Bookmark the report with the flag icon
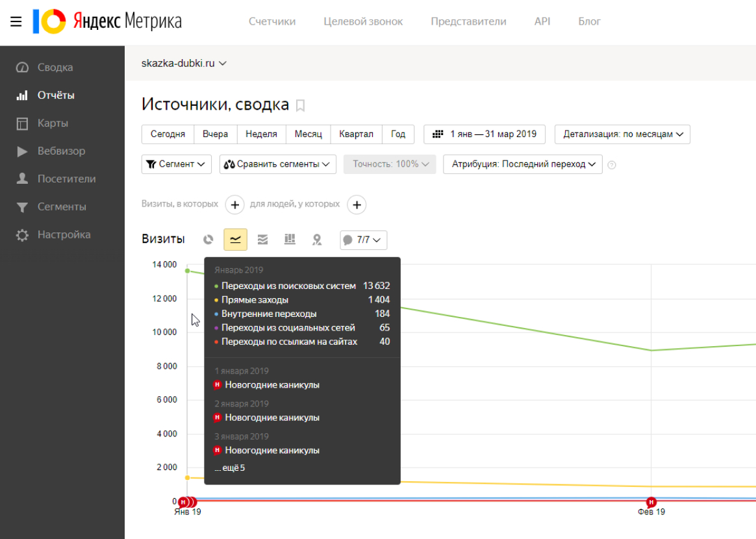The image size is (756, 539). point(300,105)
